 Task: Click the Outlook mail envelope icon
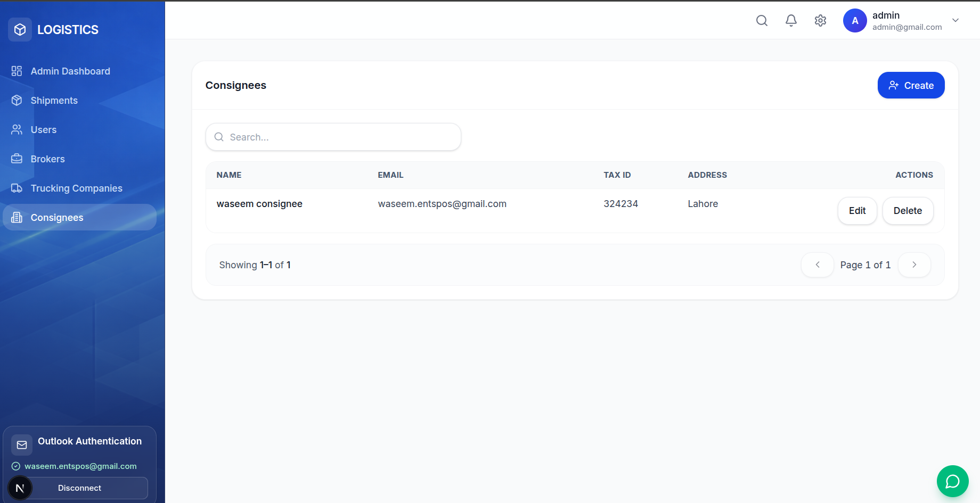click(x=22, y=445)
